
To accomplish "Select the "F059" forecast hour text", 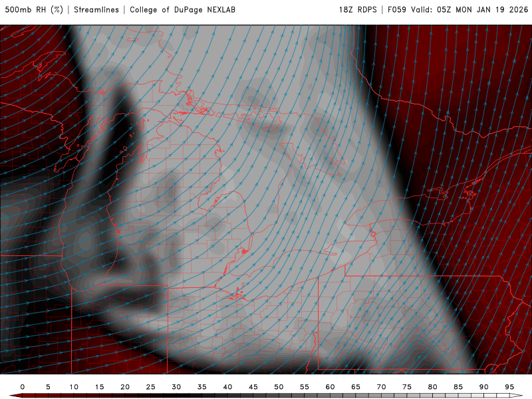I will click(397, 10).
